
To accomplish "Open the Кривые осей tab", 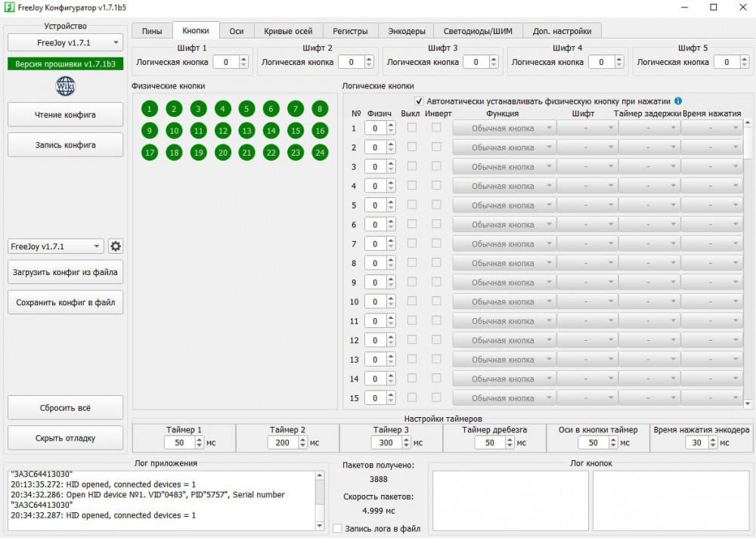I will point(288,31).
